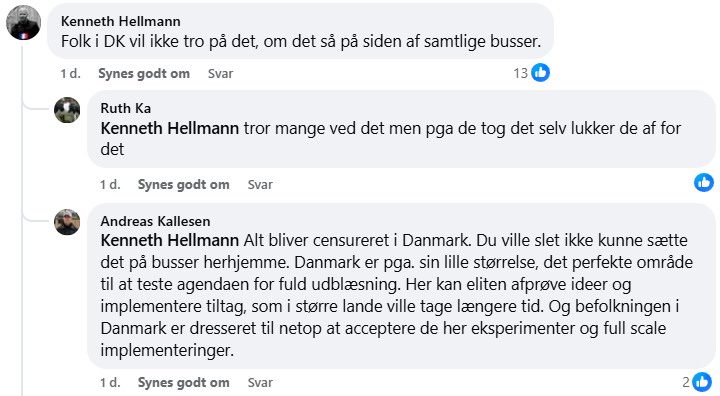Reply to Andreas Kallesen's comment with Svar
Image resolution: width=720 pixels, height=396 pixels.
[x=260, y=383]
